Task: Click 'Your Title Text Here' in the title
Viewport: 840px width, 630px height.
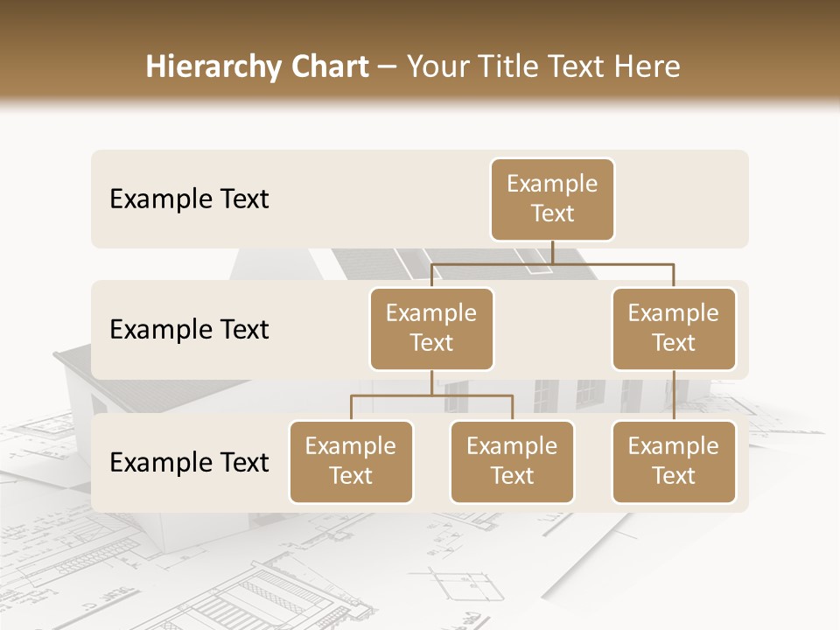Action: [543, 66]
